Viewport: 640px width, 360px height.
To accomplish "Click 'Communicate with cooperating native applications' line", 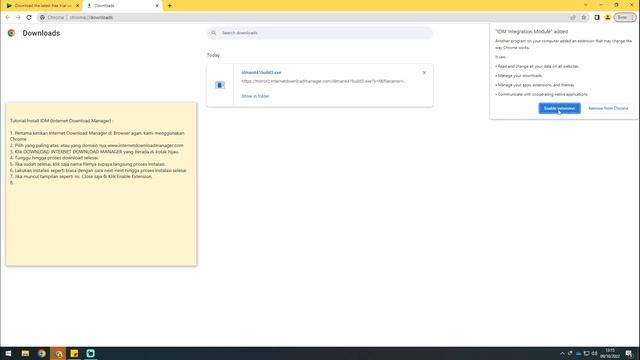I will pyautogui.click(x=542, y=94).
